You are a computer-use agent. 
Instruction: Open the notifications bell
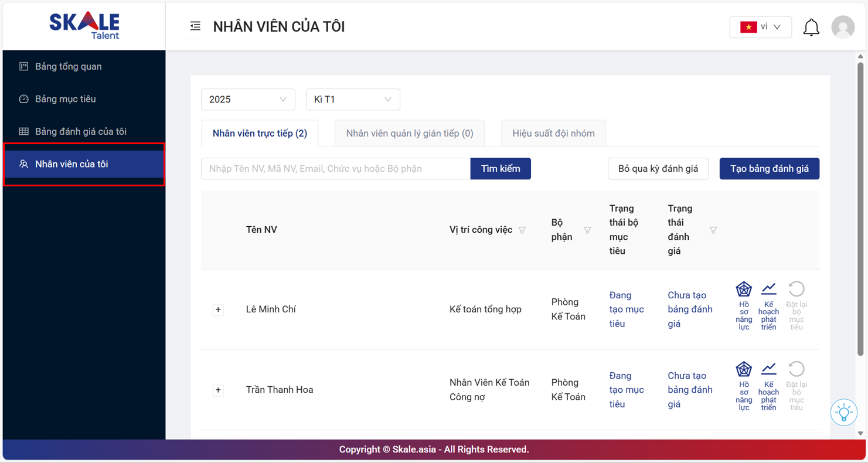(811, 27)
